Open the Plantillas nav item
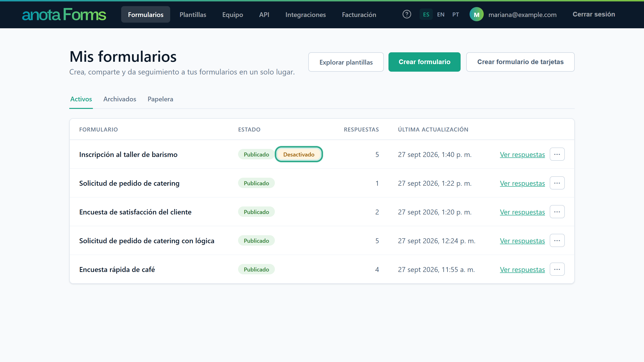The width and height of the screenshot is (644, 362). pyautogui.click(x=193, y=15)
